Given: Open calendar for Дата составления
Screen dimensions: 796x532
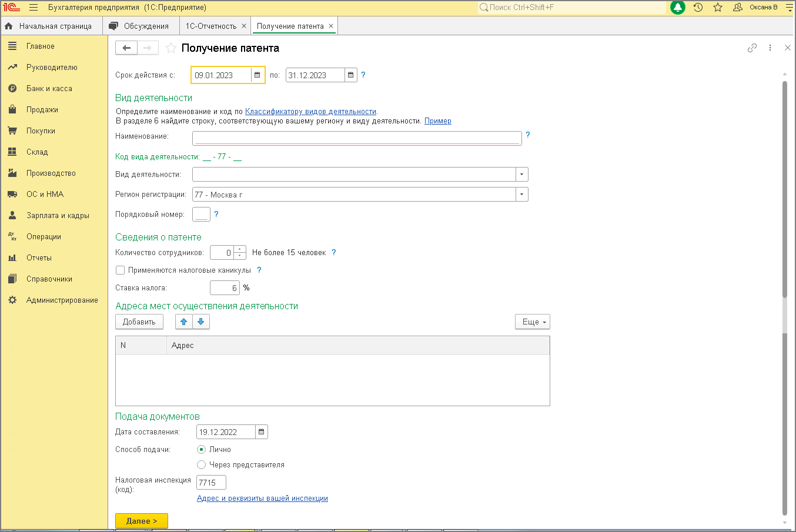Looking at the screenshot, I should point(262,432).
